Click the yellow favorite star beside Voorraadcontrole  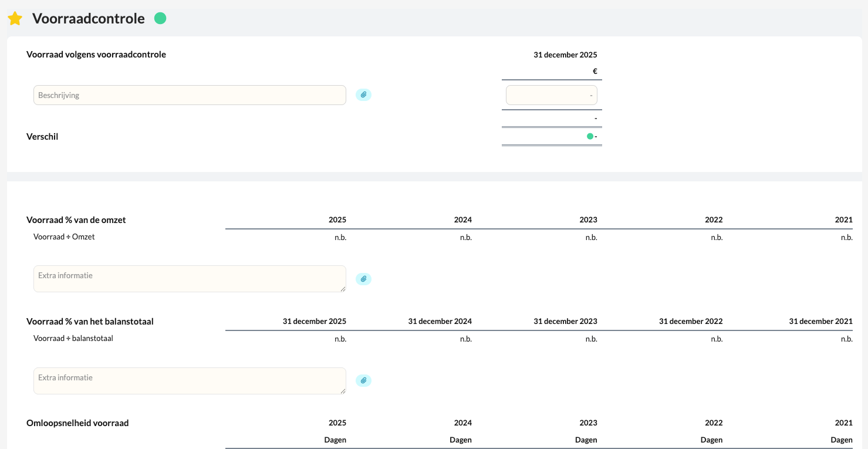pyautogui.click(x=15, y=19)
